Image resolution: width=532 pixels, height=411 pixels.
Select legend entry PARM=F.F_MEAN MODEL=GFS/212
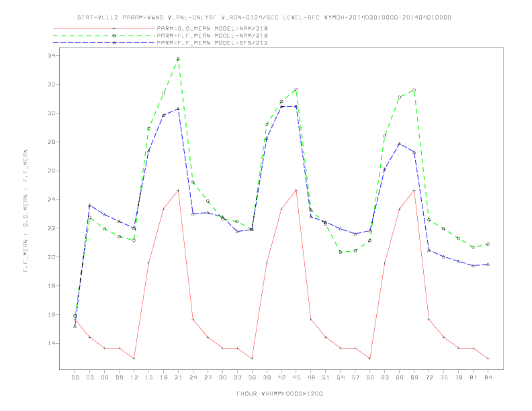(212, 43)
